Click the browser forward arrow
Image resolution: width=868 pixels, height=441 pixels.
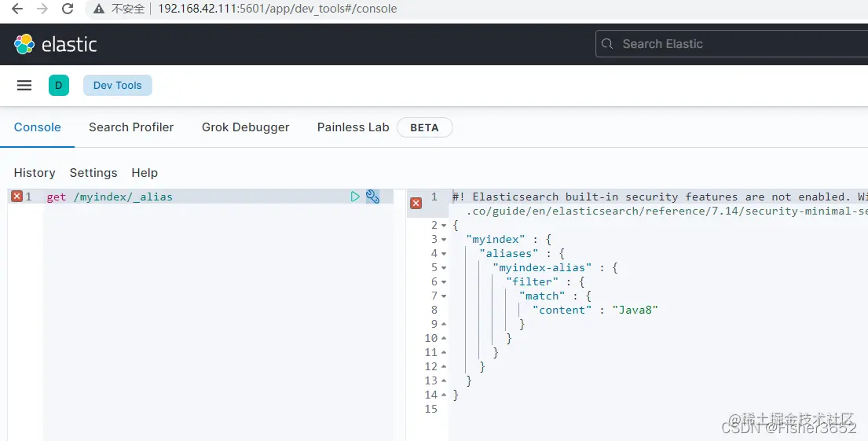pos(42,9)
